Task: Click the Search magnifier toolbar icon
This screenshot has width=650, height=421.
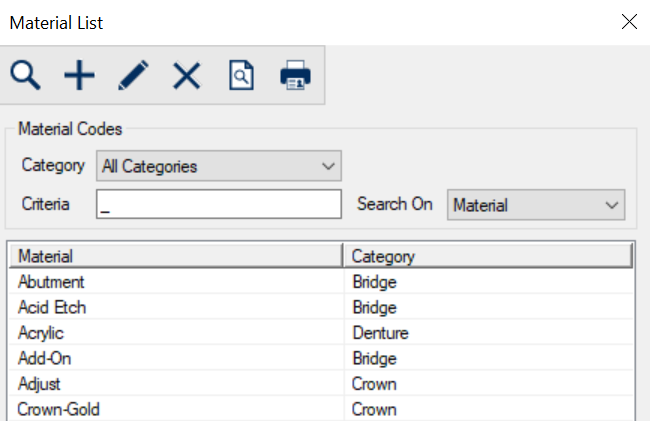Action: (26, 75)
